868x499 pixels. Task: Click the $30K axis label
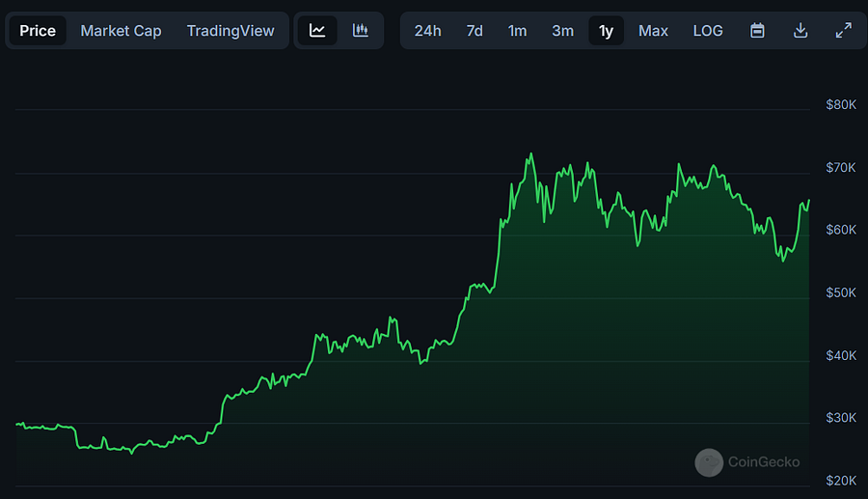coord(841,418)
